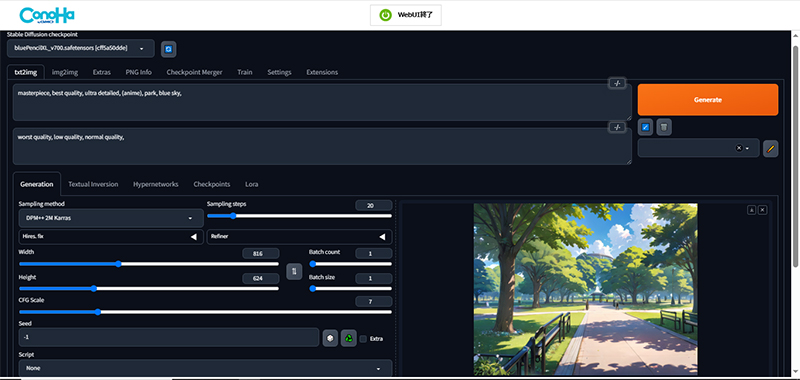Switch to the img2img tab
The image size is (800, 380).
click(x=65, y=72)
